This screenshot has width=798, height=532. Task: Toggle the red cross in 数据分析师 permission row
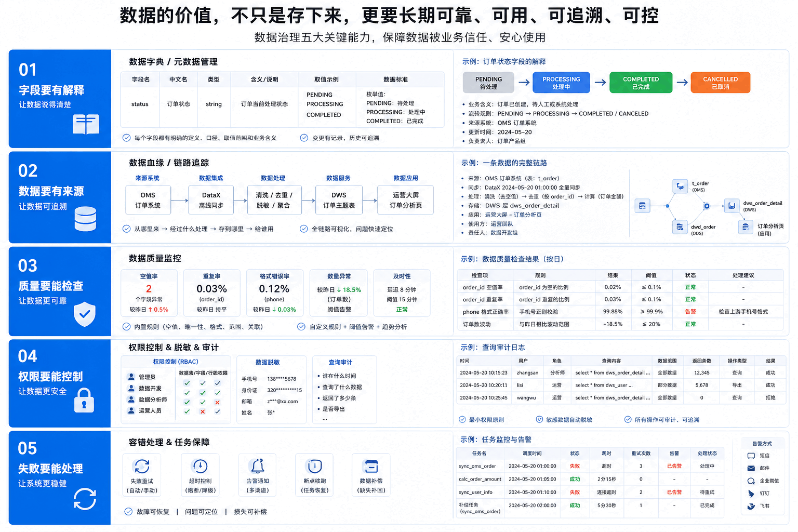pyautogui.click(x=217, y=402)
